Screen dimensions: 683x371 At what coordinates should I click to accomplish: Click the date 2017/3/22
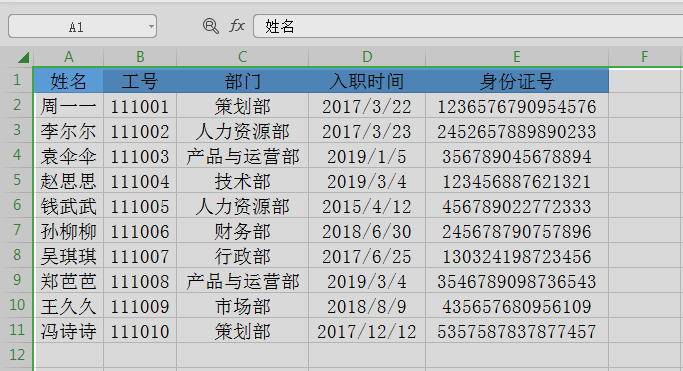[367, 106]
